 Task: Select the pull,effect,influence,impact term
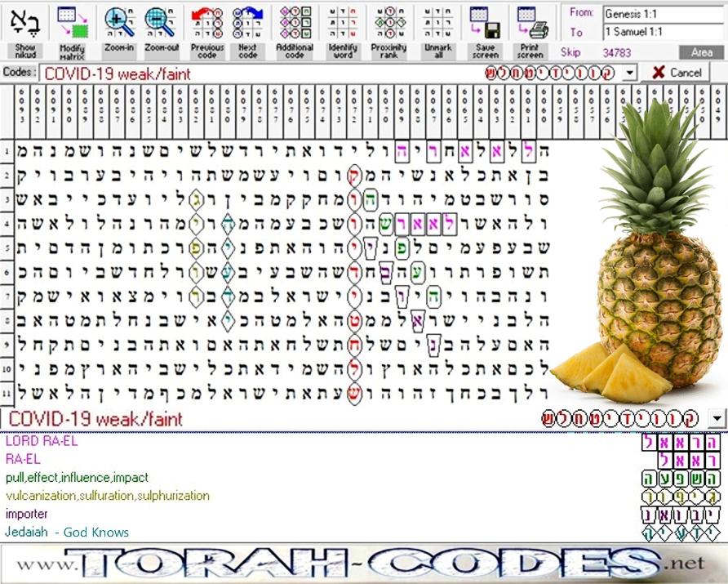pyautogui.click(x=77, y=478)
